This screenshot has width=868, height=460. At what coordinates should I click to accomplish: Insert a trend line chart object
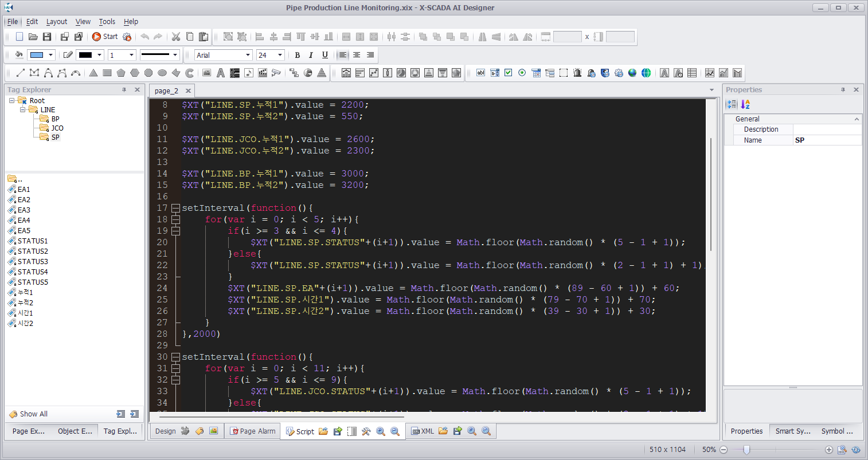(710, 73)
